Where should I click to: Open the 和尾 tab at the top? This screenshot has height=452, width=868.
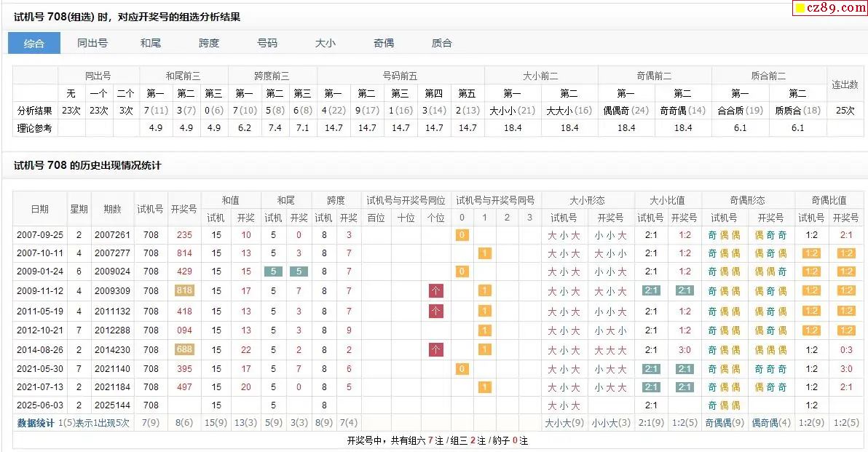pyautogui.click(x=151, y=43)
